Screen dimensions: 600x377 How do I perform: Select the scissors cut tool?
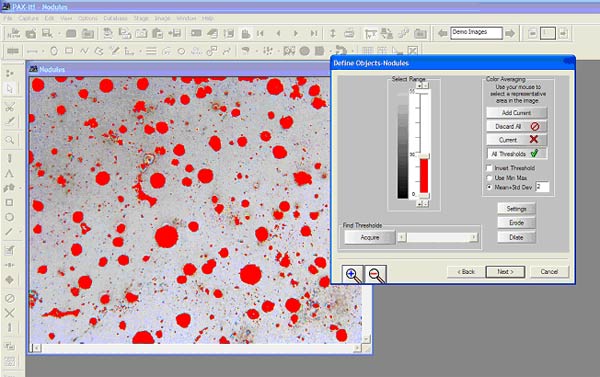click(10, 107)
